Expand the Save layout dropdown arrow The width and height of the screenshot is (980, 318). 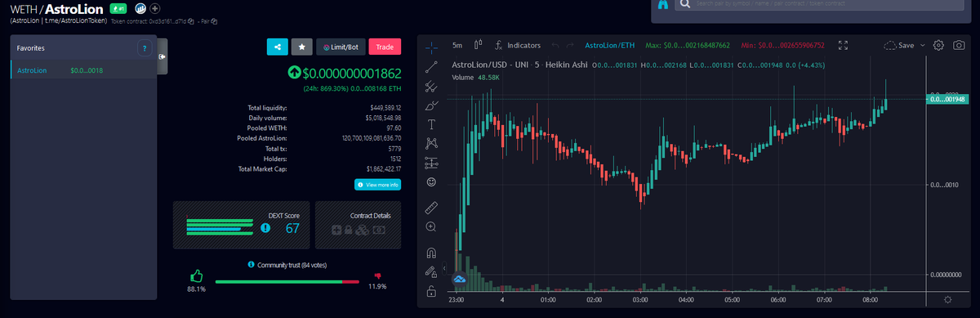click(923, 45)
